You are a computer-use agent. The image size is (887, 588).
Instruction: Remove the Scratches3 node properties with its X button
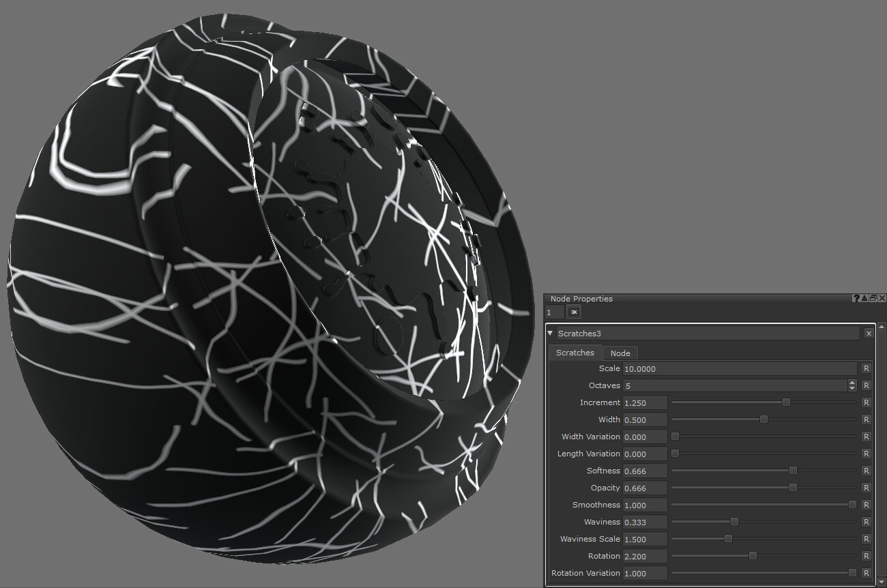(x=869, y=334)
